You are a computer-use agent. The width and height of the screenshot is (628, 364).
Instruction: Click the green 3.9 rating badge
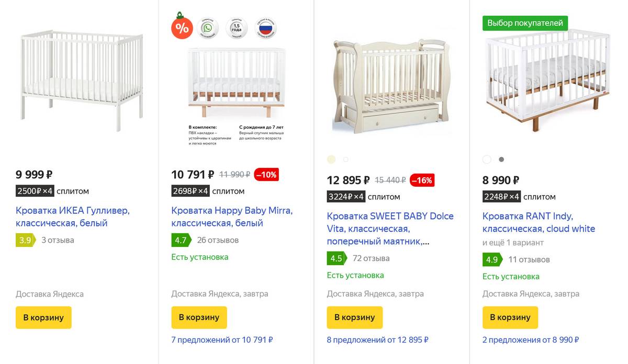click(25, 240)
